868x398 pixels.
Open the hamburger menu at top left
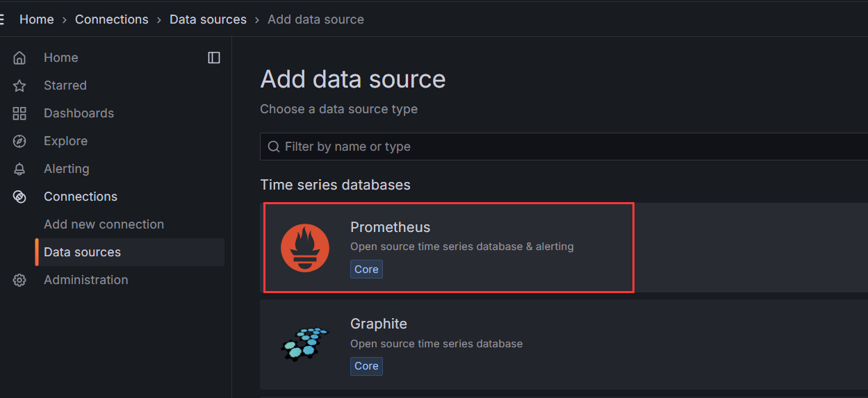(2, 19)
